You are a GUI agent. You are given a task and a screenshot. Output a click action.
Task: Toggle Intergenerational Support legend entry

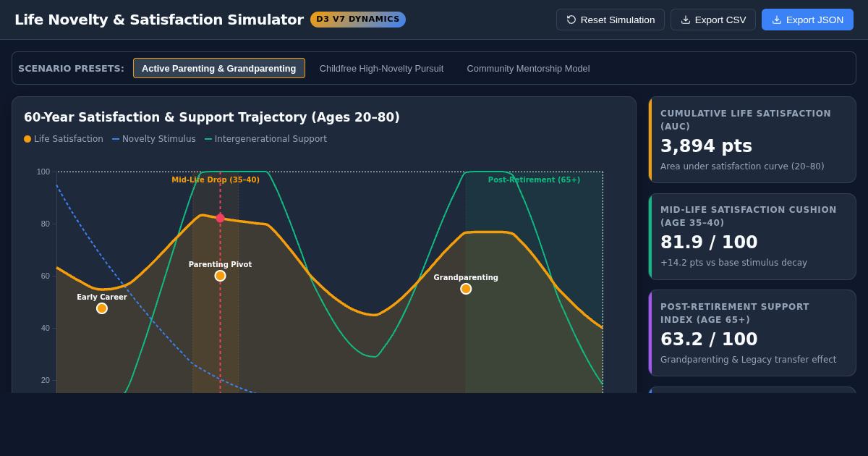[x=265, y=139]
